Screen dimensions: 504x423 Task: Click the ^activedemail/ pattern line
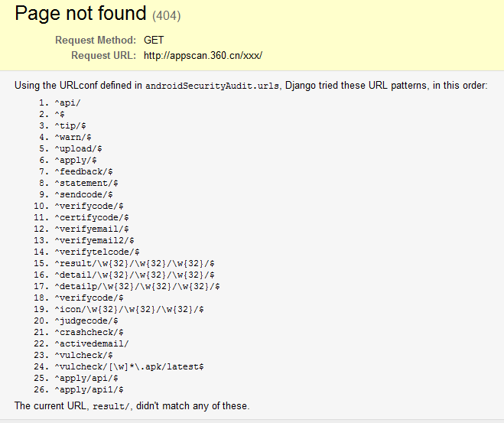pyautogui.click(x=92, y=344)
